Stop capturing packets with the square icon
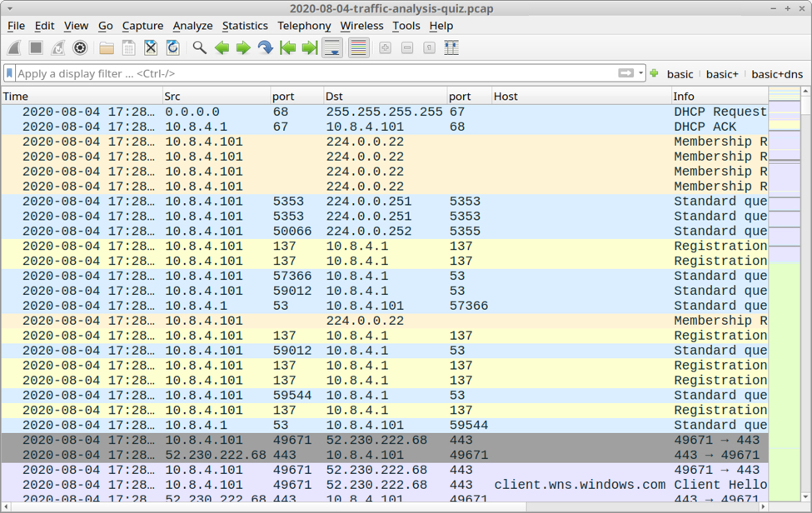 [x=36, y=48]
